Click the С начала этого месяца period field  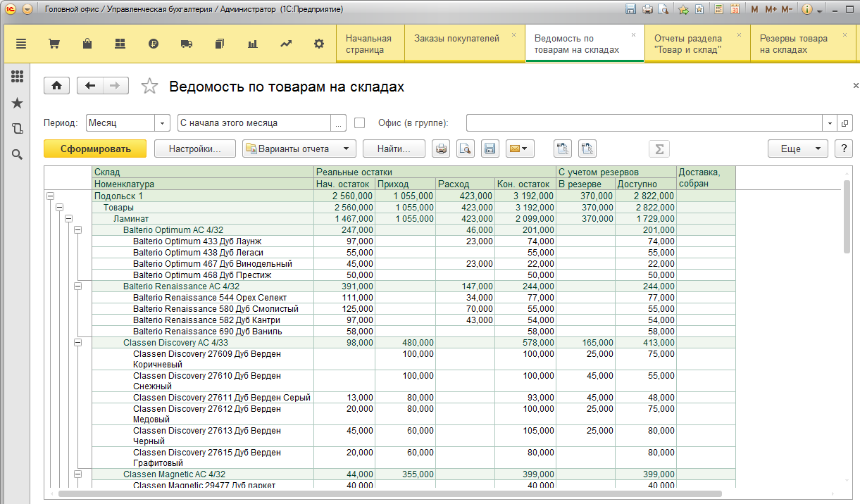pos(254,122)
